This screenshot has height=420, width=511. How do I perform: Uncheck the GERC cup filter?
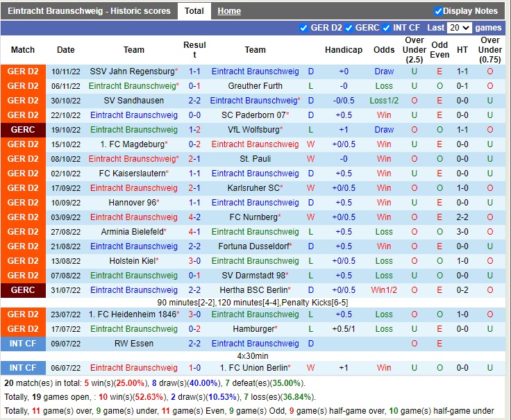point(349,28)
